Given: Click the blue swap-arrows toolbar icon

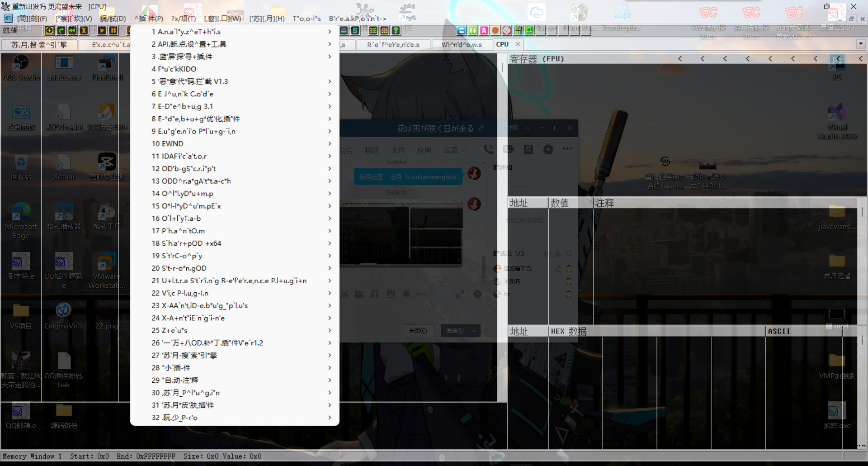Looking at the screenshot, I should [462, 30].
